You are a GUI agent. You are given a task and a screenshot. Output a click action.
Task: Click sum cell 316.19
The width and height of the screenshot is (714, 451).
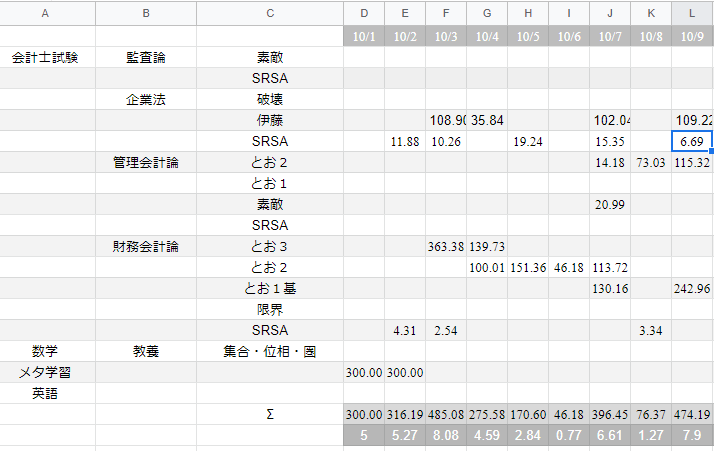pos(405,414)
